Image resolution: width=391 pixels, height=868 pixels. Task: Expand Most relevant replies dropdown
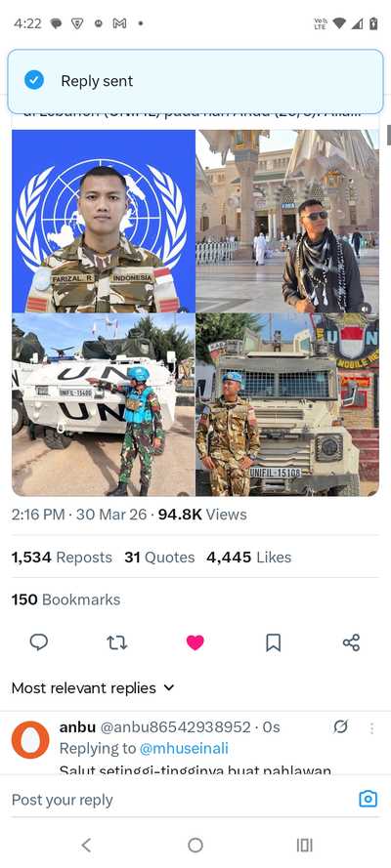(93, 688)
